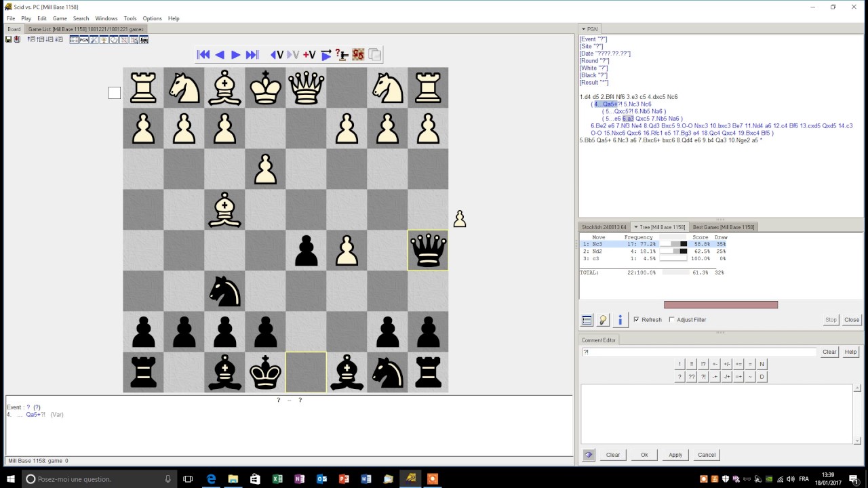868x488 pixels.
Task: Jump to the start of the game
Action: point(203,55)
